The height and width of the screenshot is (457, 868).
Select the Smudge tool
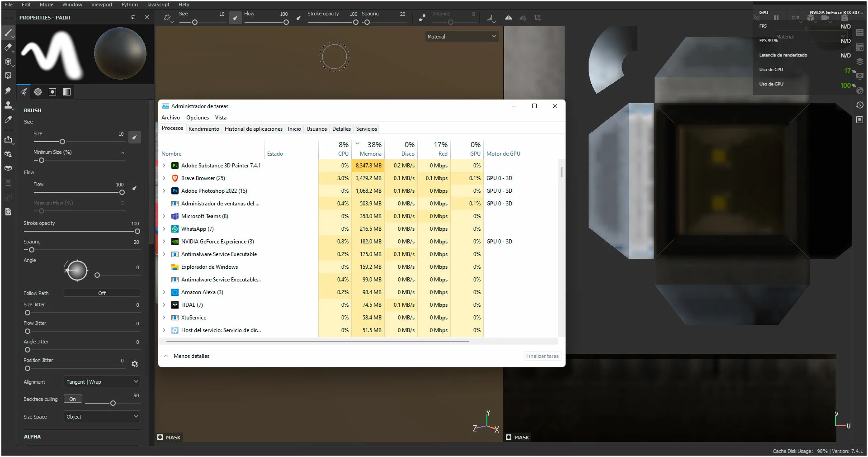pyautogui.click(x=8, y=90)
